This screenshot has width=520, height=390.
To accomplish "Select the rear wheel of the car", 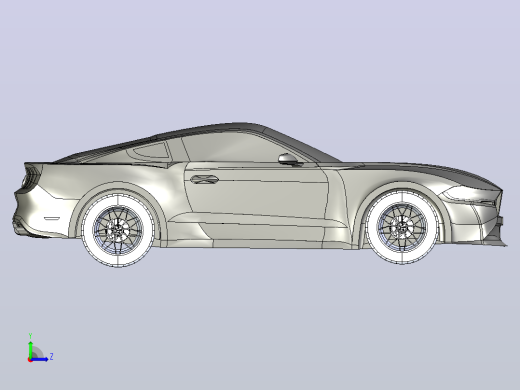I will point(118,230).
